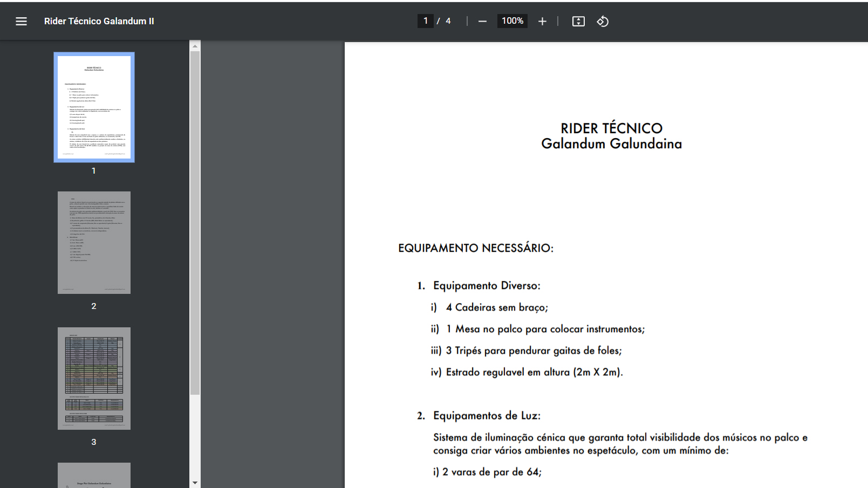Click the Equipamento Diverso list item

click(486, 286)
